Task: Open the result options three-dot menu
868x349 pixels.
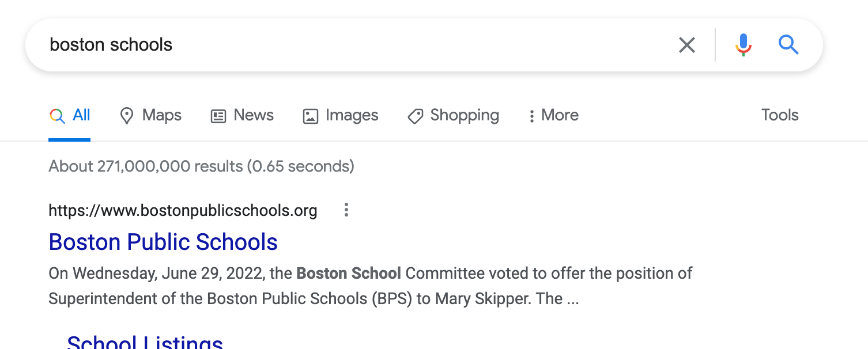Action: tap(346, 210)
